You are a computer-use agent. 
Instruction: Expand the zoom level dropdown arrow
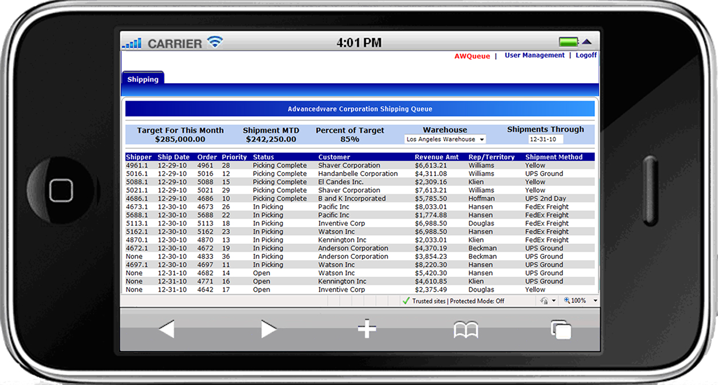(x=595, y=301)
